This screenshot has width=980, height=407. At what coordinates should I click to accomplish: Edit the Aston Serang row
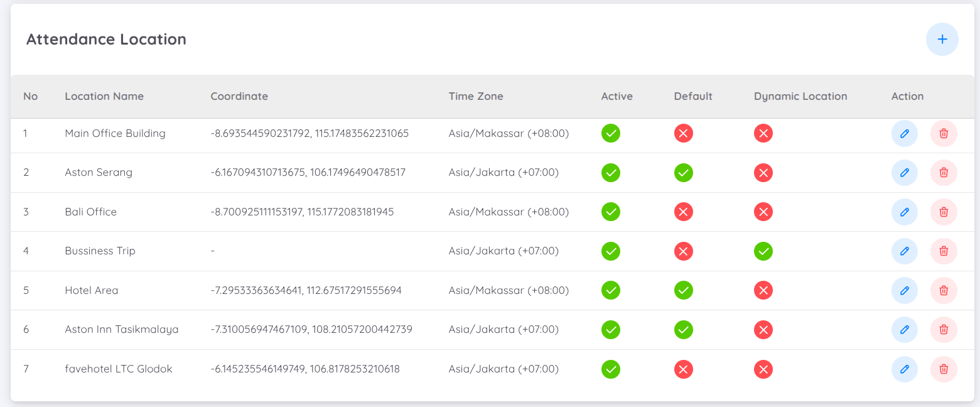[x=904, y=173]
